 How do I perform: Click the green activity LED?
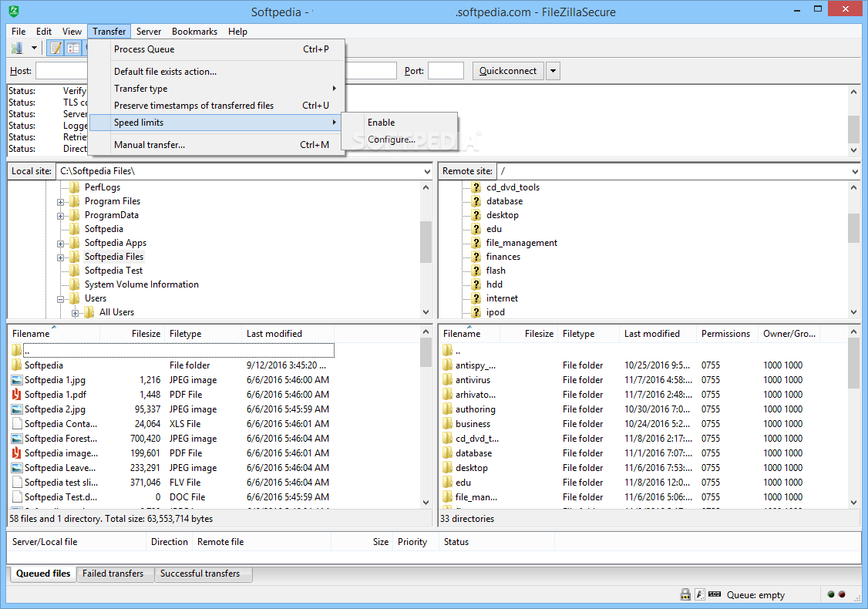click(x=831, y=594)
